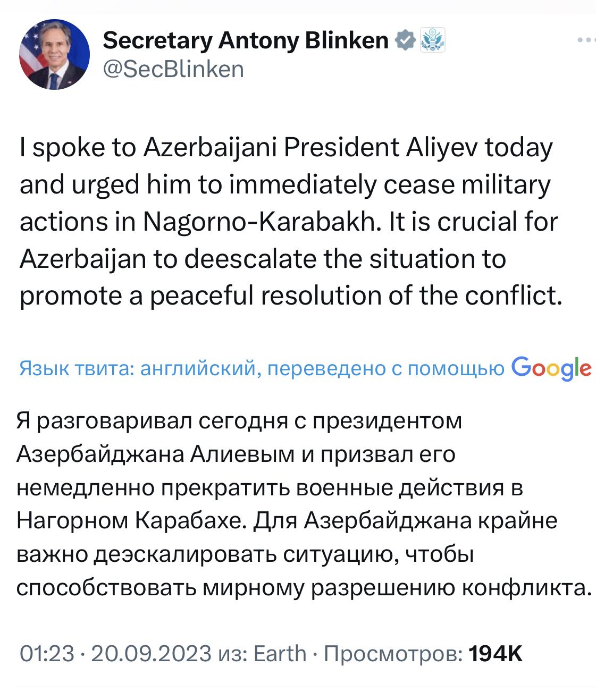Open the 194K view count
596x700 pixels.
click(x=496, y=653)
